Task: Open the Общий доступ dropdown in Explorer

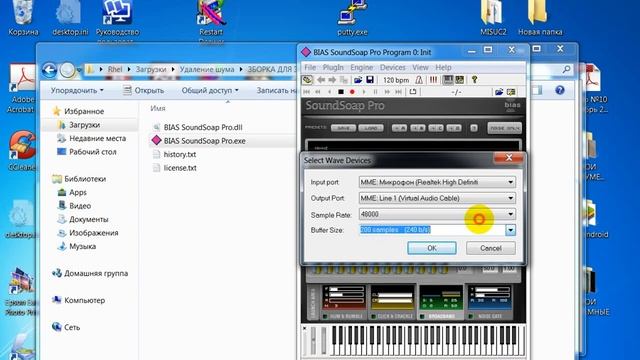Action: 210,90
